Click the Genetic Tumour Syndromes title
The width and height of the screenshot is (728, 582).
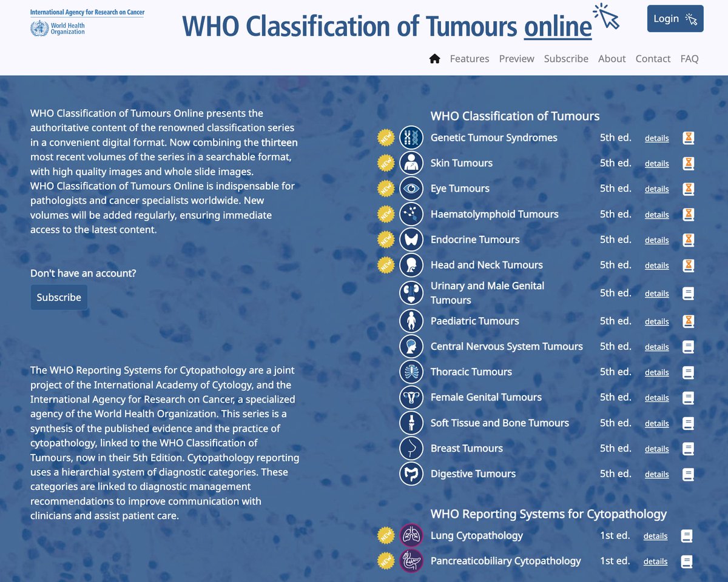coord(494,138)
